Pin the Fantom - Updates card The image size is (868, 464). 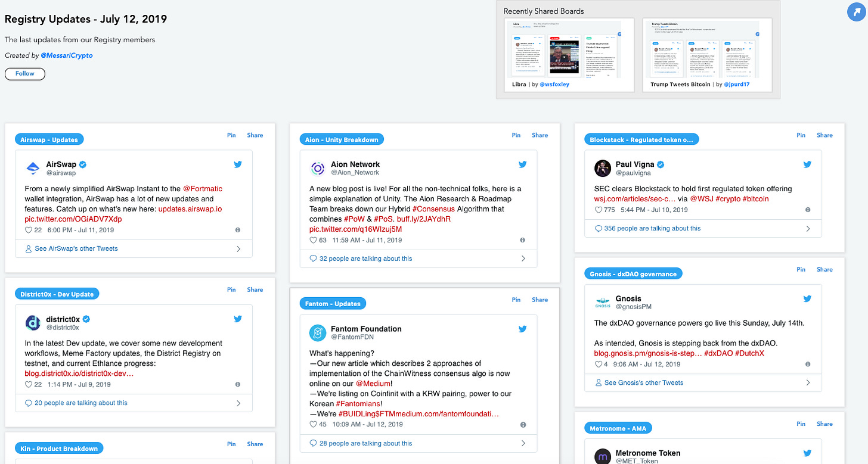click(x=516, y=300)
